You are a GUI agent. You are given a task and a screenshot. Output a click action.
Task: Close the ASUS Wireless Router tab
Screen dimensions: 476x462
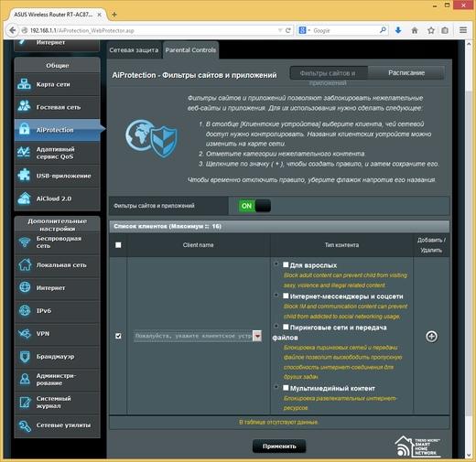coord(99,15)
